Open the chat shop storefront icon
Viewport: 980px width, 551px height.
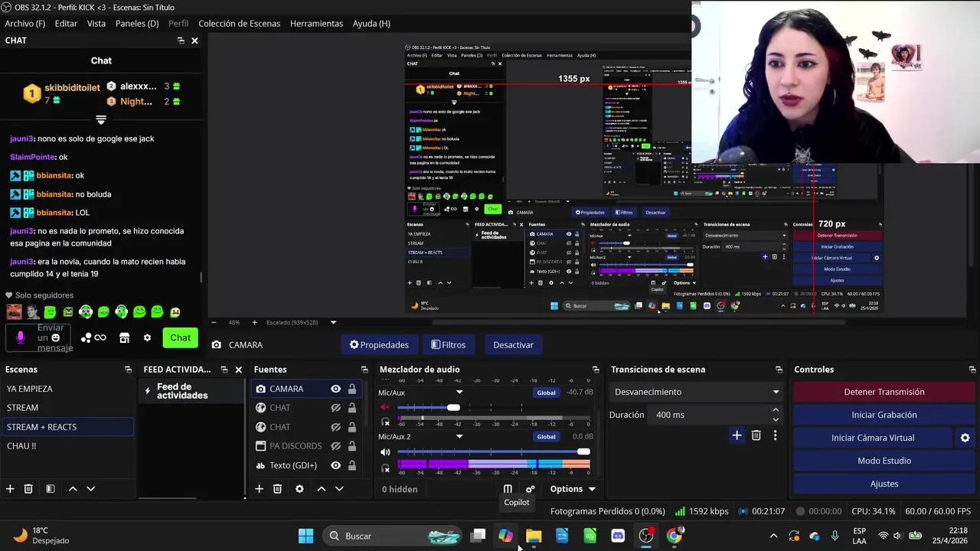[x=124, y=337]
